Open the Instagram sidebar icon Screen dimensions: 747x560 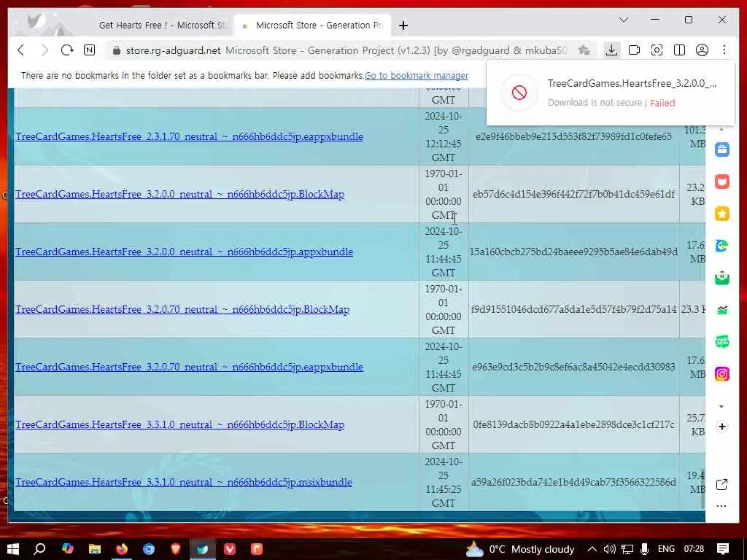coord(721,374)
